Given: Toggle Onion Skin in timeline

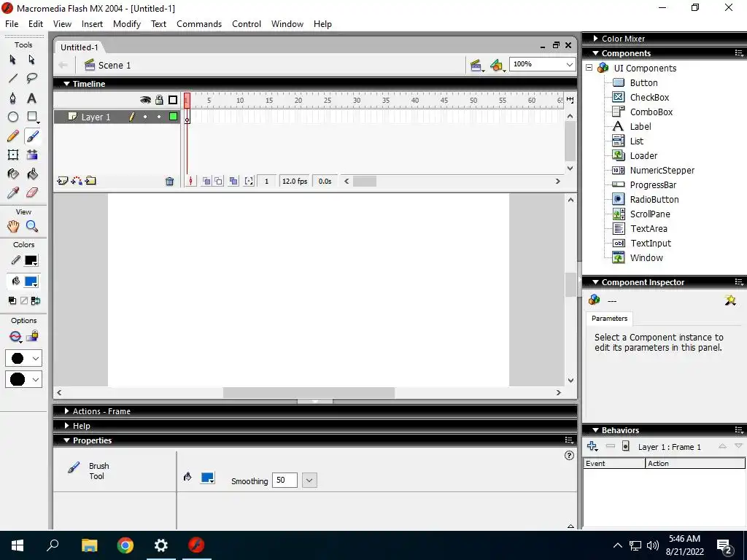Looking at the screenshot, I should (206, 182).
